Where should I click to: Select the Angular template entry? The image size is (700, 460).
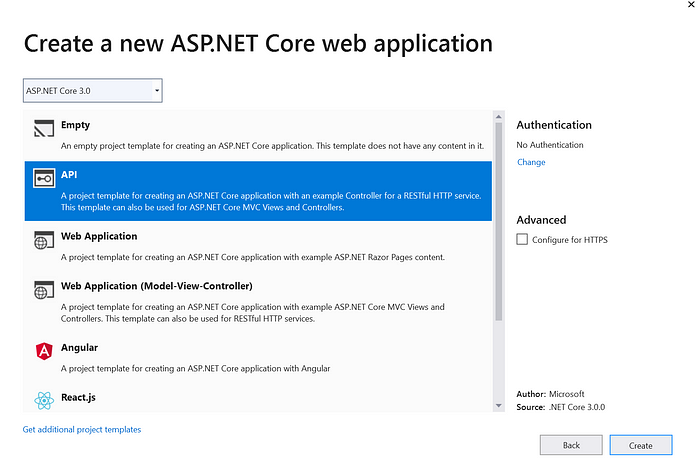pos(258,358)
